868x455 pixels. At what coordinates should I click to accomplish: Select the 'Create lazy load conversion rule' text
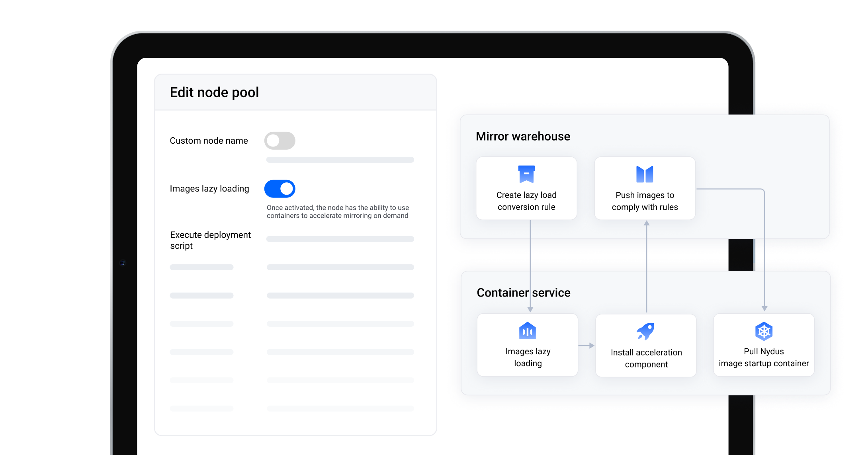[x=526, y=201]
